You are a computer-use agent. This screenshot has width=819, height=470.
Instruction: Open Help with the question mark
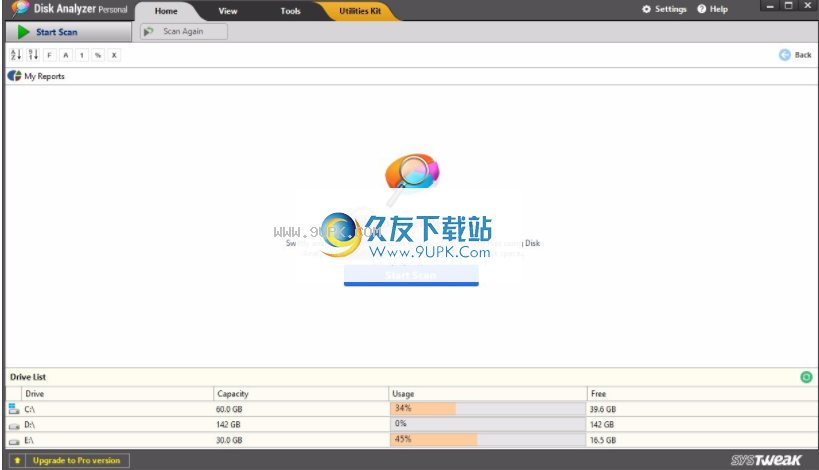[x=712, y=9]
